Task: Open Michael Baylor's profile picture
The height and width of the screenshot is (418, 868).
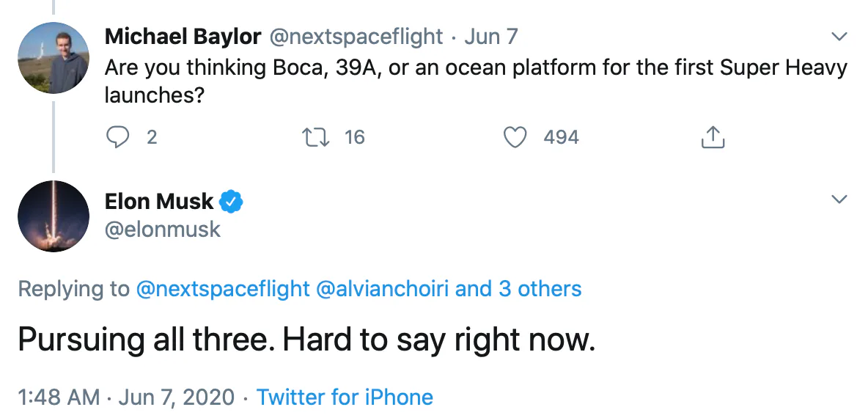Action: 52,56
